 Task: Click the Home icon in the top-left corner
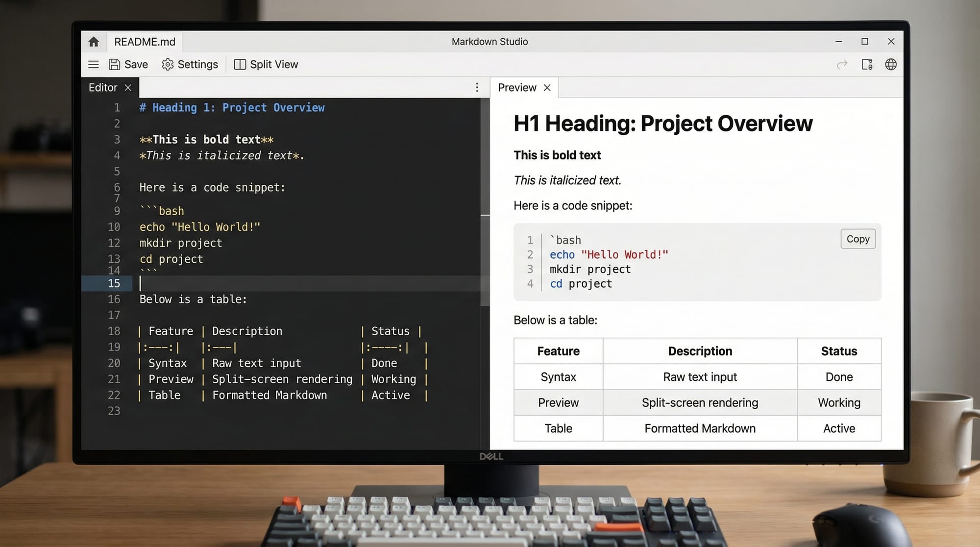click(93, 42)
